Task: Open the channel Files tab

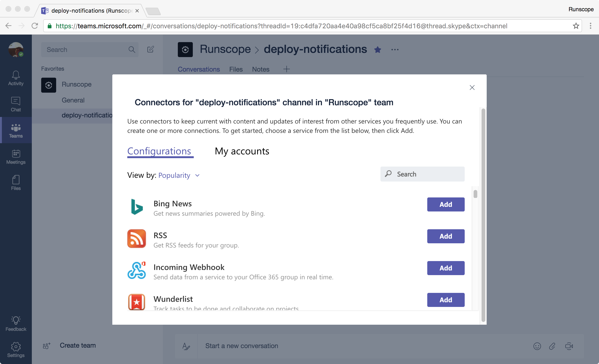Action: tap(236, 69)
